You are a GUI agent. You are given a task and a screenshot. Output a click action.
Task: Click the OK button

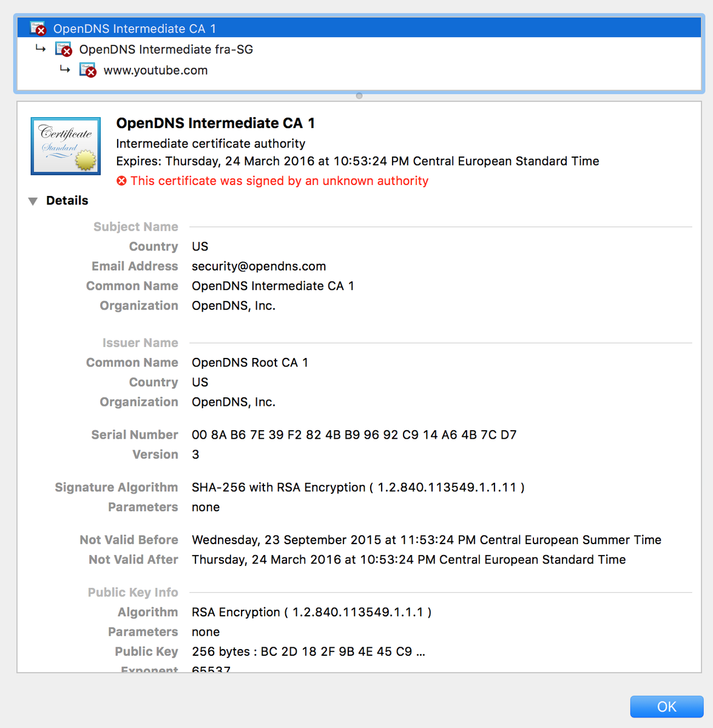pyautogui.click(x=667, y=707)
